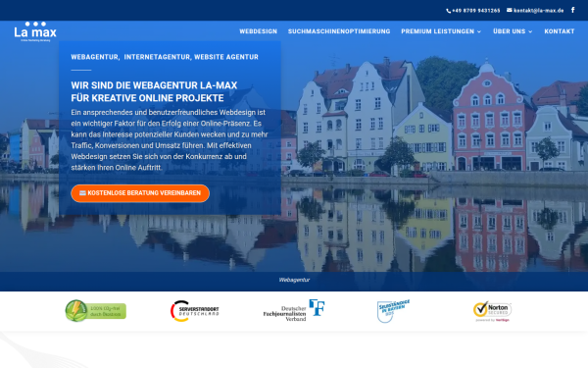Image resolution: width=588 pixels, height=368 pixels.
Task: Click the Webagentur, Internetagentur, Website Agentur subtitle
Action: 165,57
